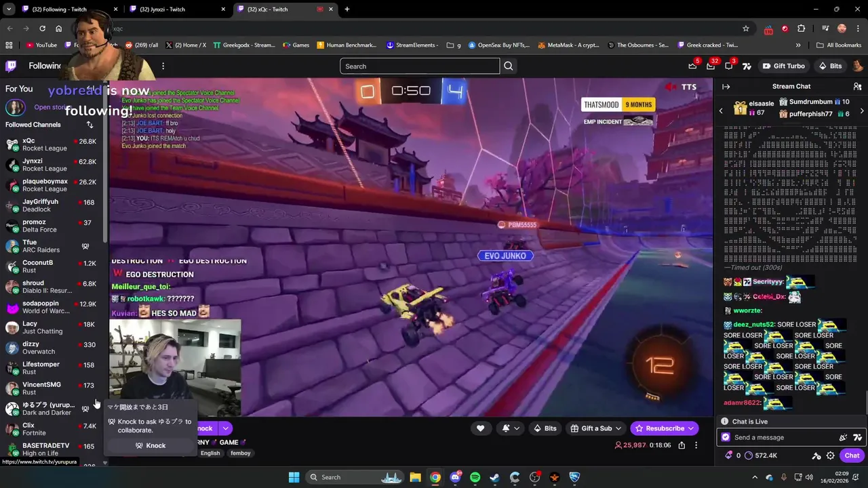The image size is (868, 488).
Task: Open Spotify from the Windows taskbar
Action: pyautogui.click(x=475, y=477)
